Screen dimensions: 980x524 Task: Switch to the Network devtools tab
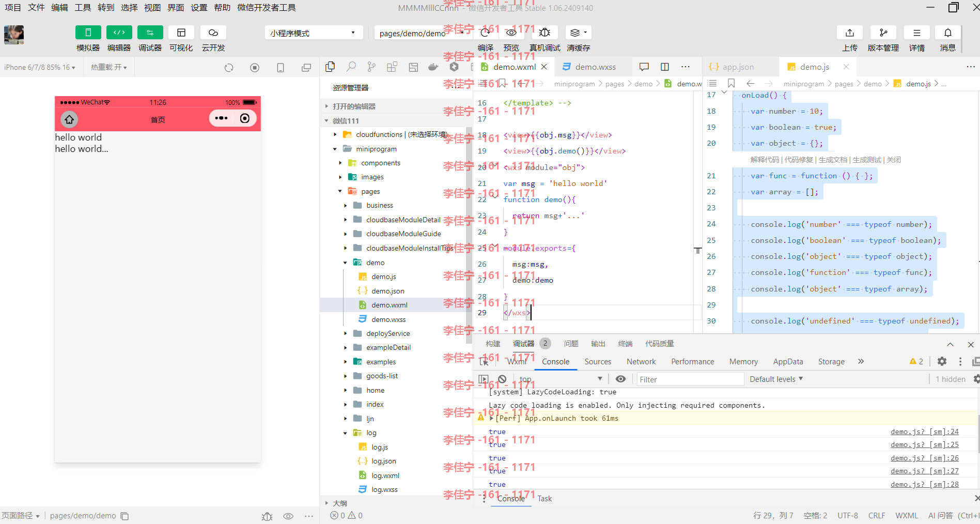coord(641,362)
